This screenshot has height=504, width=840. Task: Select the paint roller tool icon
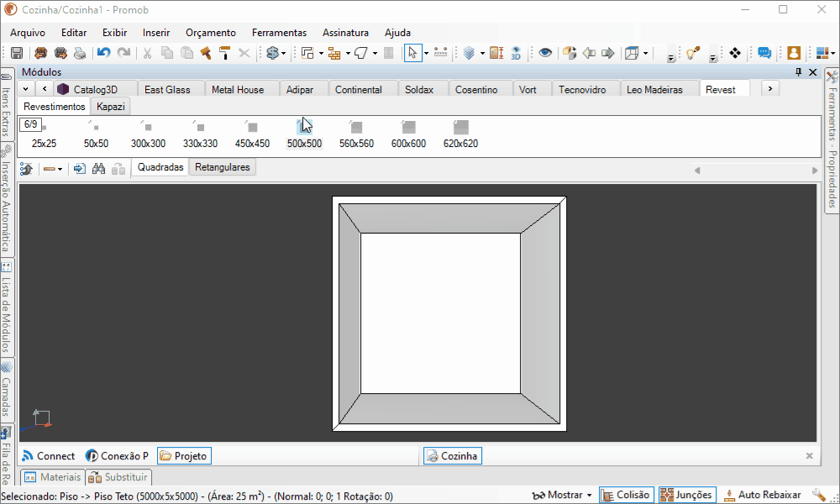[225, 53]
